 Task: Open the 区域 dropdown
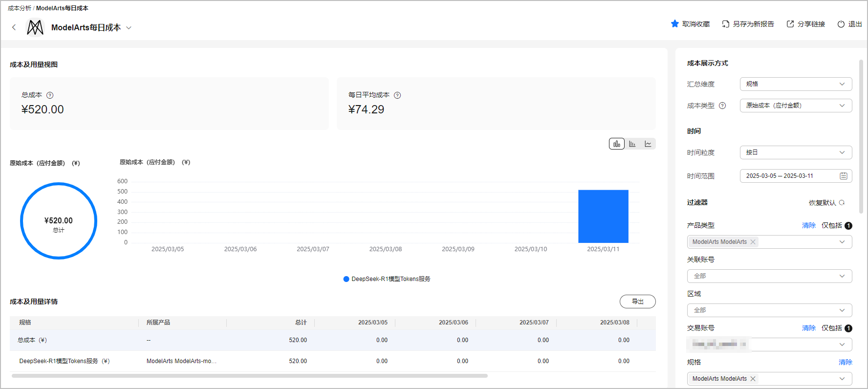[x=770, y=310]
